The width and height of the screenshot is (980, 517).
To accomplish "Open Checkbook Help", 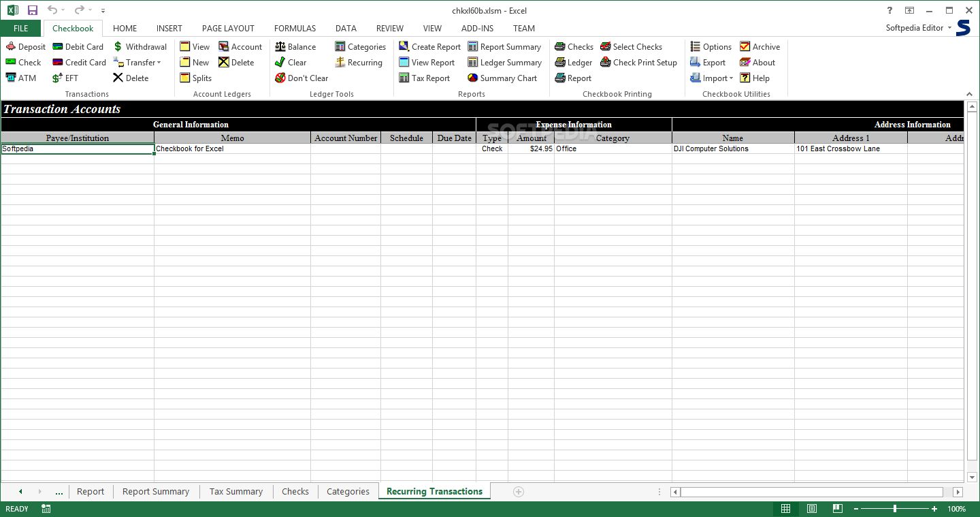I will pyautogui.click(x=755, y=78).
